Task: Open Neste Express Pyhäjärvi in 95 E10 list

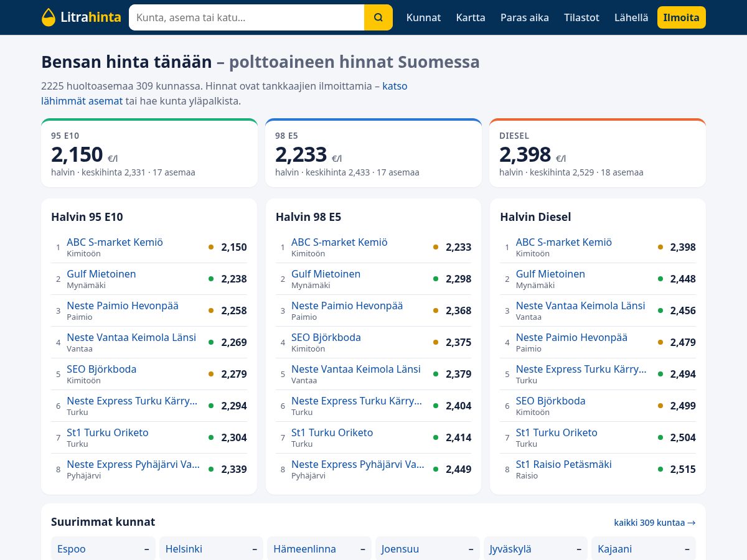Action: click(x=133, y=464)
